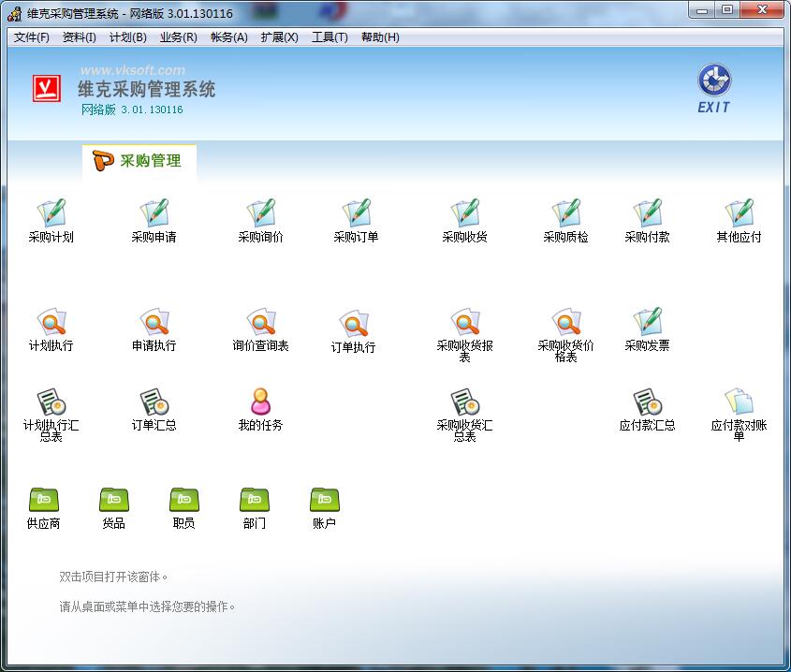Select the 申请执行 query icon
Image resolution: width=791 pixels, height=672 pixels.
click(x=154, y=322)
